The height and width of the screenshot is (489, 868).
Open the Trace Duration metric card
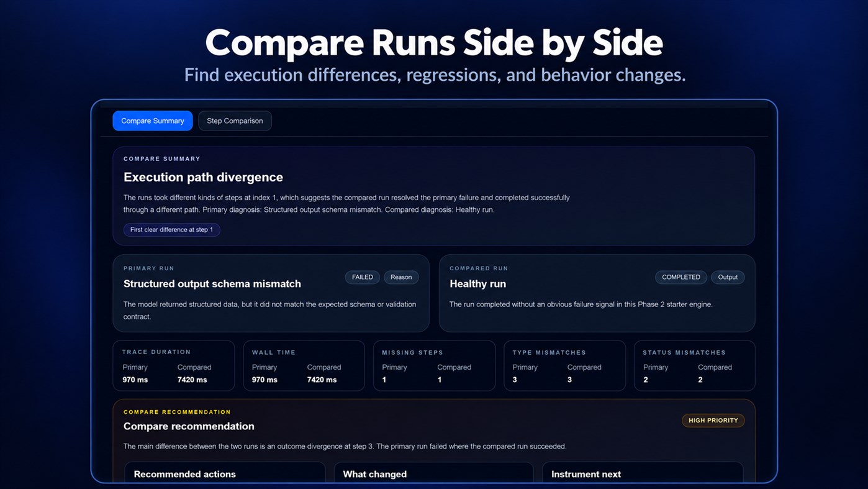pos(174,365)
